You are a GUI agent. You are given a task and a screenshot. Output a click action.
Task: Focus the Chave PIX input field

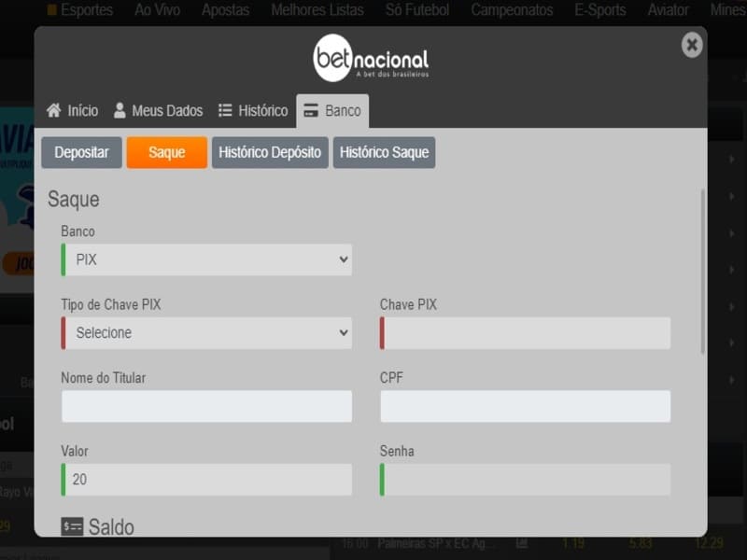pyautogui.click(x=526, y=333)
